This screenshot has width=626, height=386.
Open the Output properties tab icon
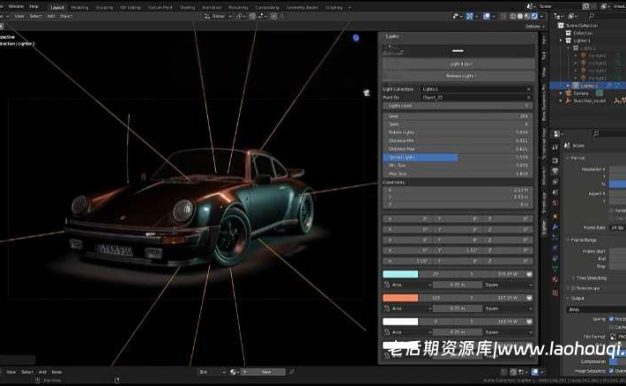[x=555, y=171]
